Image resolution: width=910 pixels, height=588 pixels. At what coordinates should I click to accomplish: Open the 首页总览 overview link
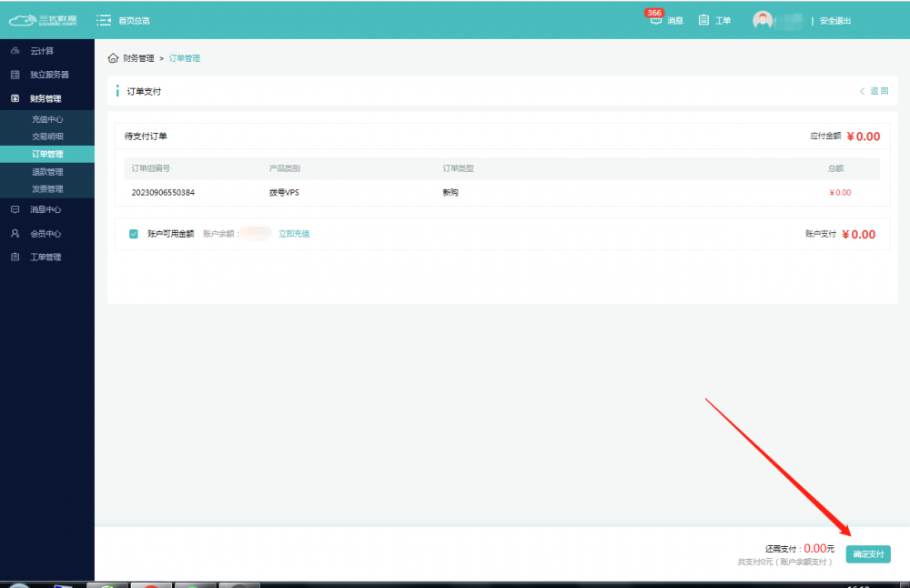[x=134, y=20]
